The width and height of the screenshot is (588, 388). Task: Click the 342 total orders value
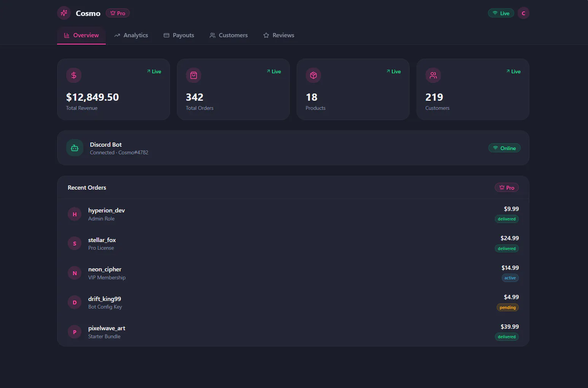[195, 97]
